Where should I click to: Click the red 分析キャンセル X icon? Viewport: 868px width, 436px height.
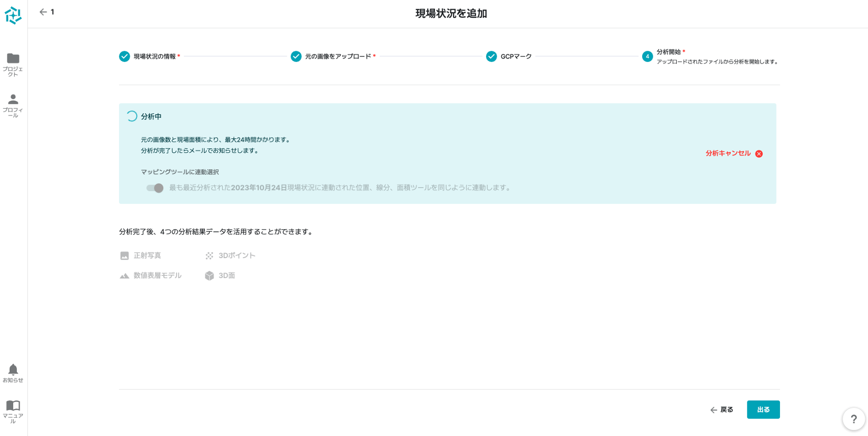[x=759, y=153]
